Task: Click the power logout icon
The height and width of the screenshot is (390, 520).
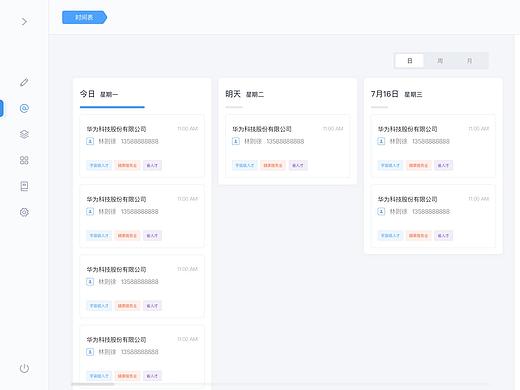Action: point(24,368)
